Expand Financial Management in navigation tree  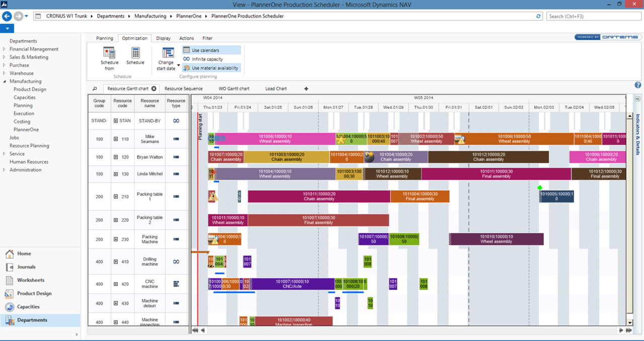[x=5, y=49]
